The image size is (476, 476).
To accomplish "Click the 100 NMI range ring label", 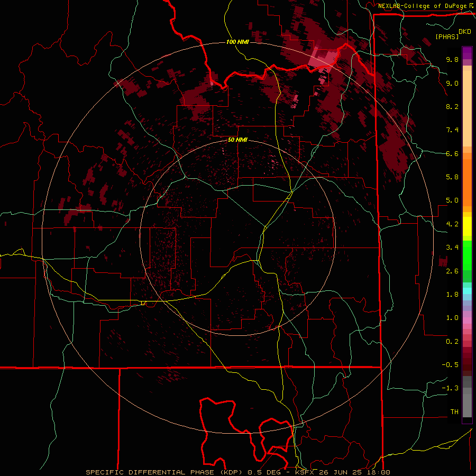I will [x=237, y=42].
